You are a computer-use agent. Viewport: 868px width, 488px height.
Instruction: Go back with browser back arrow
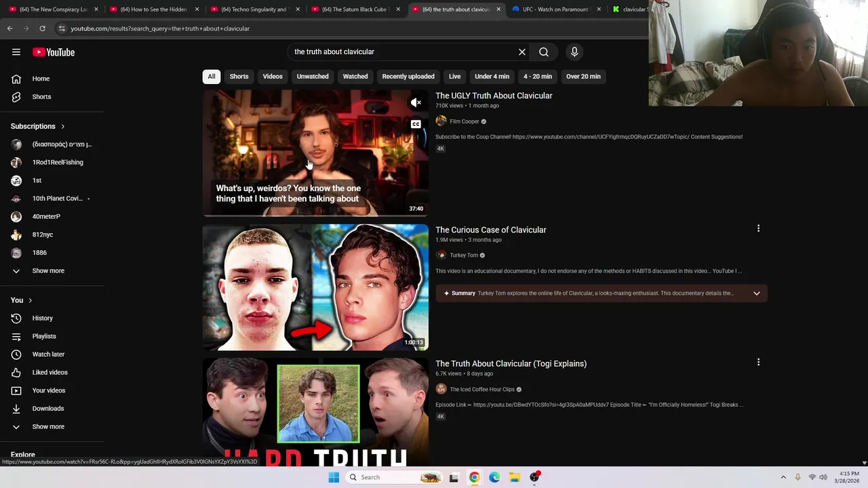coord(9,28)
